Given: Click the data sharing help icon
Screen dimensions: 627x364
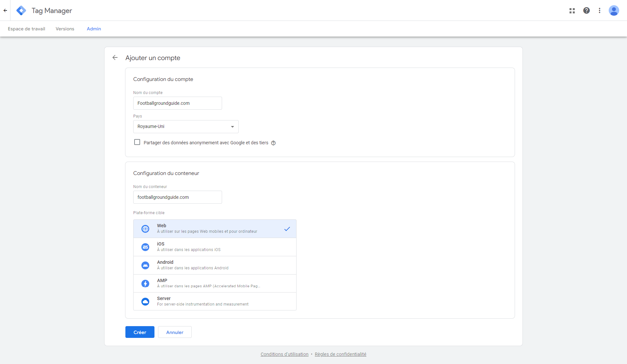Looking at the screenshot, I should pos(273,143).
